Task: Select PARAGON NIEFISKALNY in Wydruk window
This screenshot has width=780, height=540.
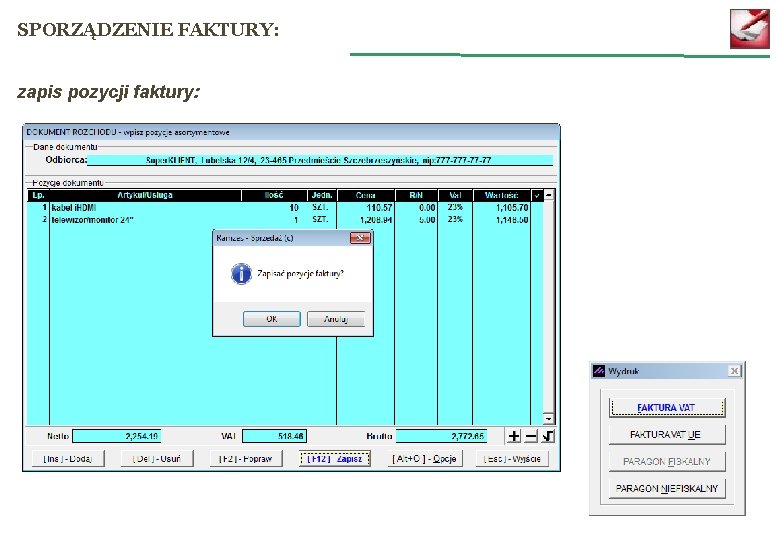Action: pos(667,488)
